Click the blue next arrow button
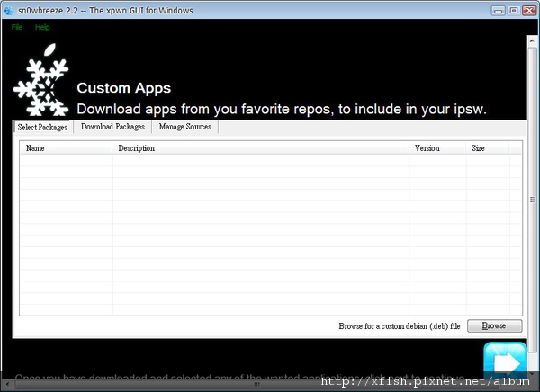 coord(505,360)
